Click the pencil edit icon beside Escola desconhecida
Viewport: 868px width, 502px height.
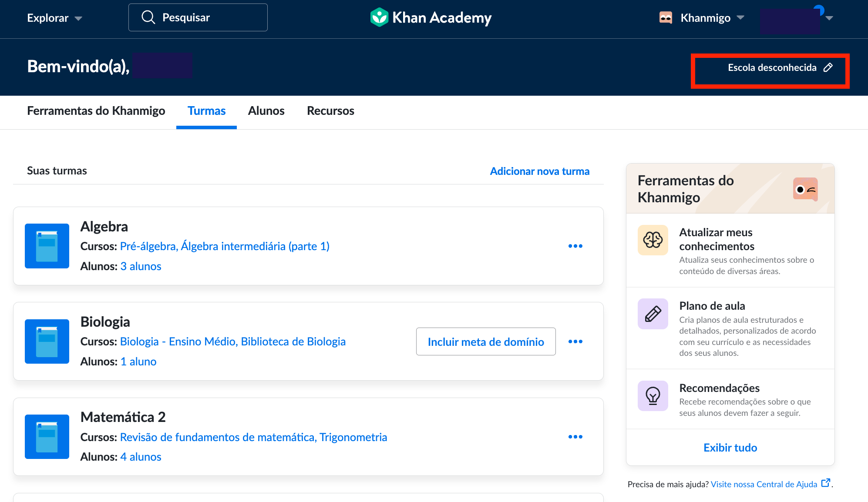pyautogui.click(x=828, y=67)
